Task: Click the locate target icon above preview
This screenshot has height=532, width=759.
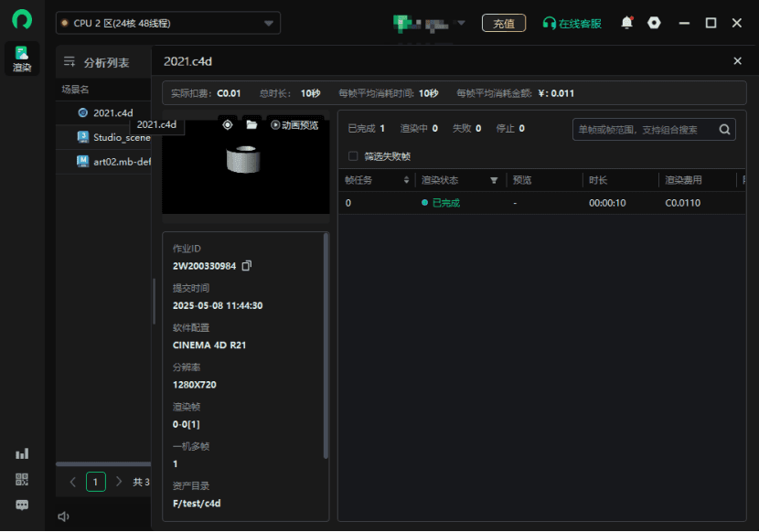Action: [x=228, y=125]
